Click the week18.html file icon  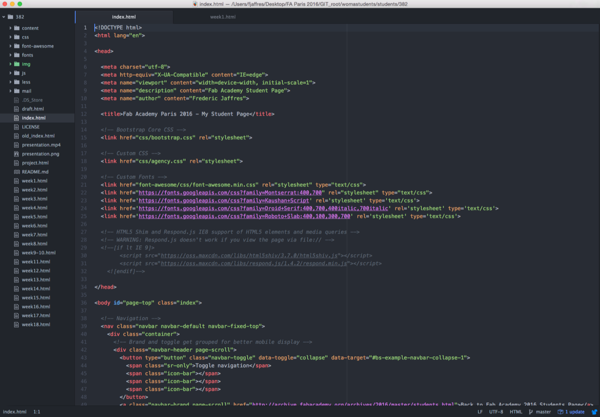tap(16, 324)
